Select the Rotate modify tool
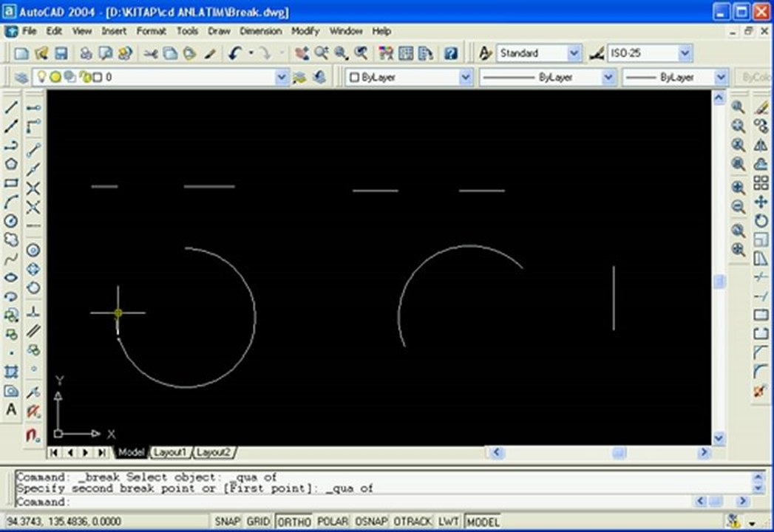This screenshot has height=532, width=774. [x=761, y=221]
